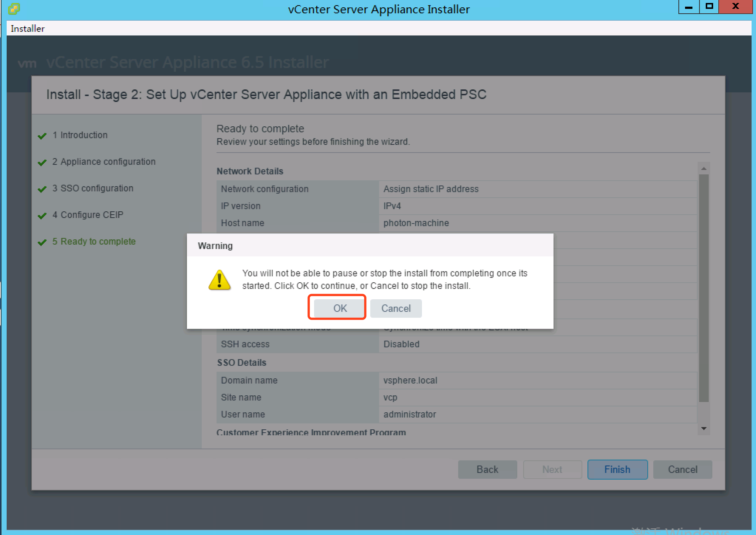
Task: Click the 'IPv4' value
Action: 392,206
